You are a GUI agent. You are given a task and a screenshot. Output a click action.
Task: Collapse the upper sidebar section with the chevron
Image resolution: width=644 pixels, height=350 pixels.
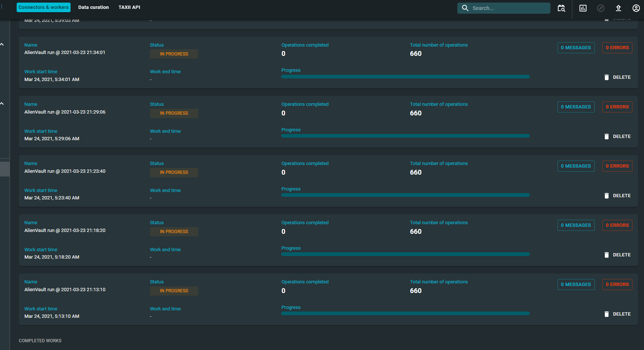click(x=2, y=44)
